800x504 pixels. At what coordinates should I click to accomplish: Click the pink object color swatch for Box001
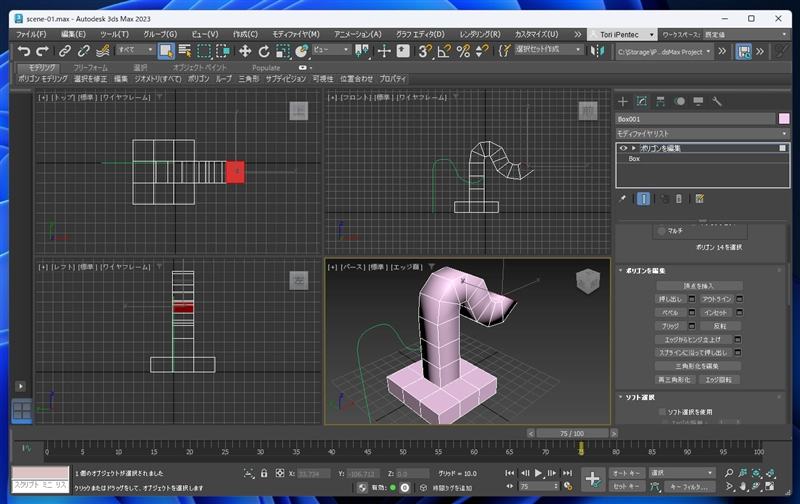tap(784, 119)
